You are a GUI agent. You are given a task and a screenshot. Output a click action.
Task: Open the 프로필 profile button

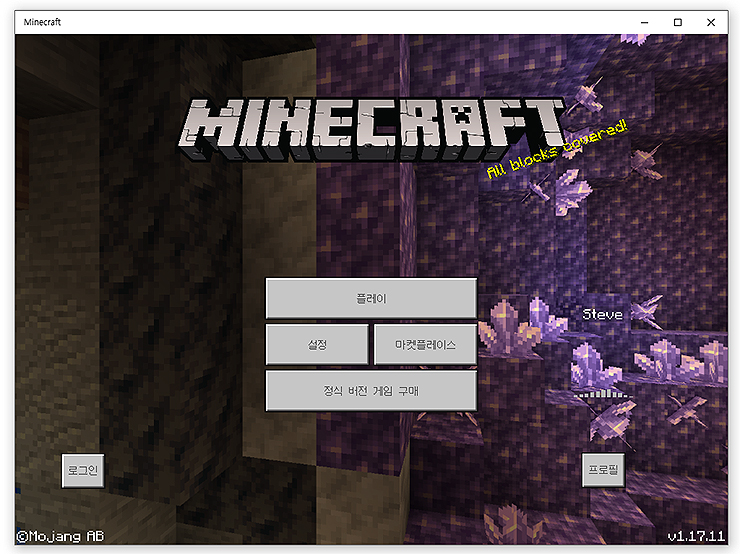coord(603,470)
